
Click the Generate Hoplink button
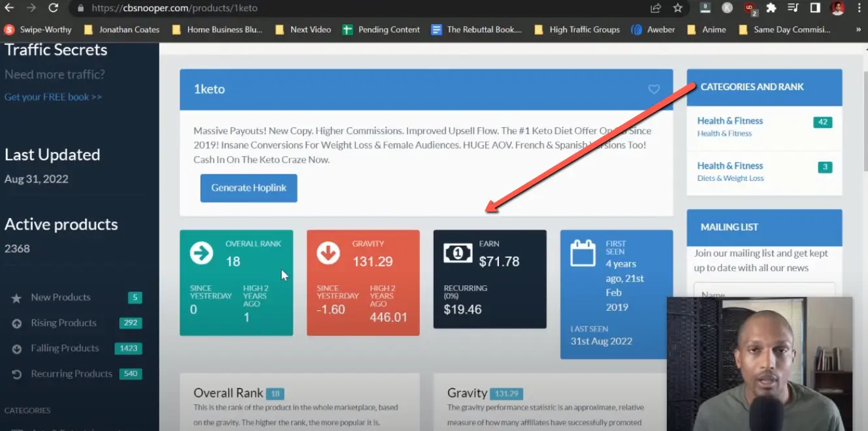tap(249, 187)
